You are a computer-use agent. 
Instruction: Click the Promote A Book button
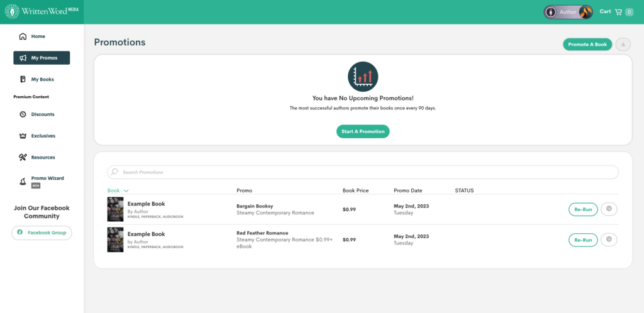click(x=587, y=44)
